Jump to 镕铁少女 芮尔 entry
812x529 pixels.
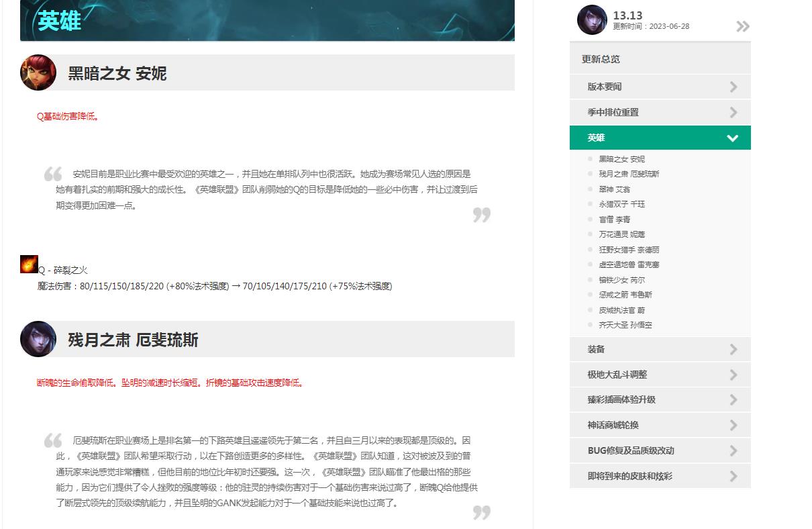pyautogui.click(x=621, y=280)
